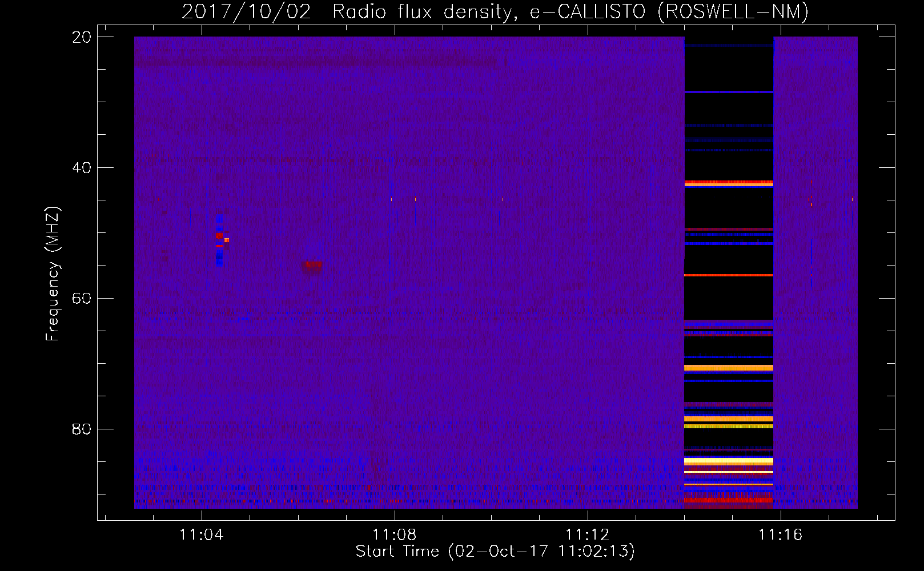This screenshot has height=571, width=924.
Task: Click the red burst spot near 50 MHz at 11:04
Action: coord(219,236)
